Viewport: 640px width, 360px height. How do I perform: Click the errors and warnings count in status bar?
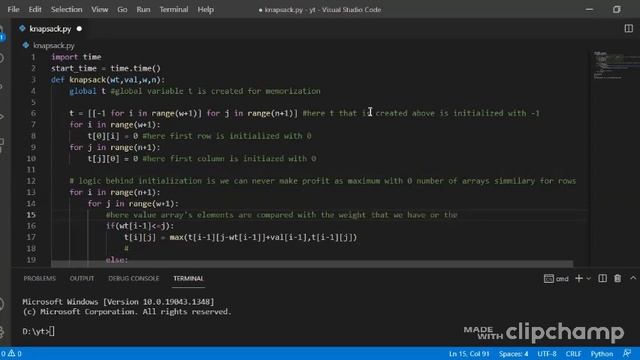pos(11,353)
